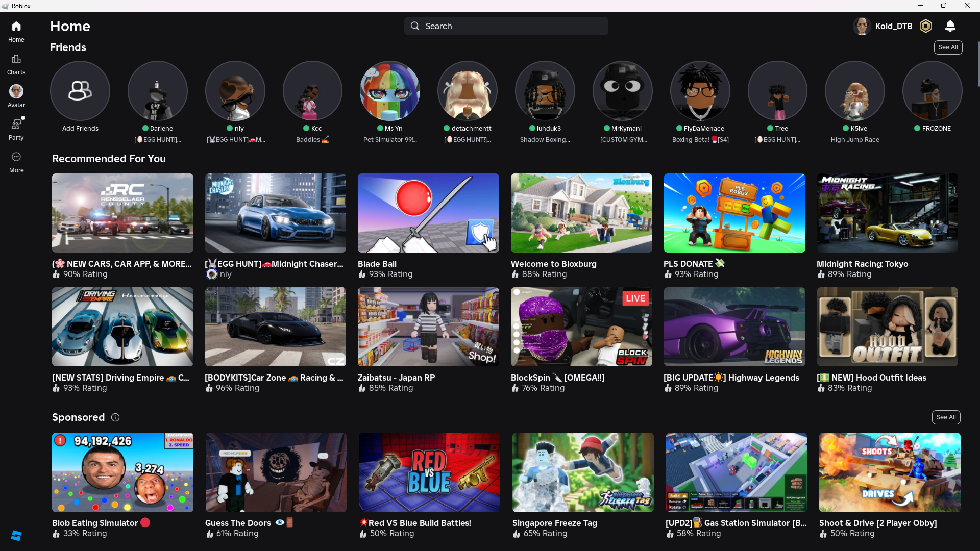Open the Avatar sidebar icon

(16, 92)
